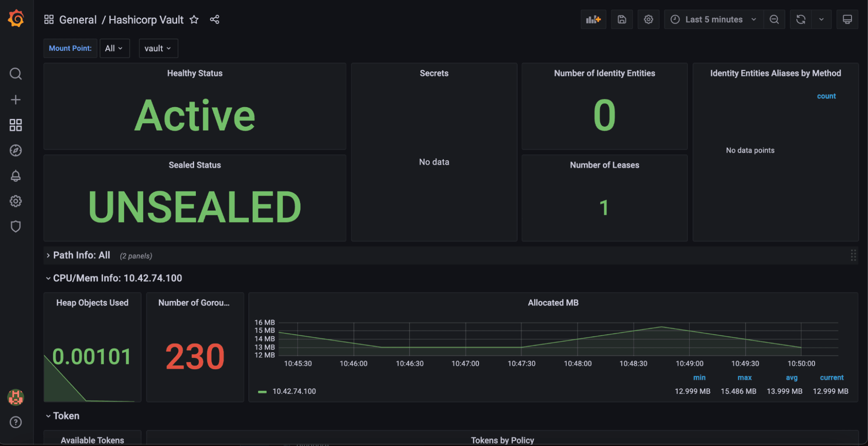868x446 pixels.
Task: Click the Create plus icon in sidebar
Action: (x=16, y=100)
